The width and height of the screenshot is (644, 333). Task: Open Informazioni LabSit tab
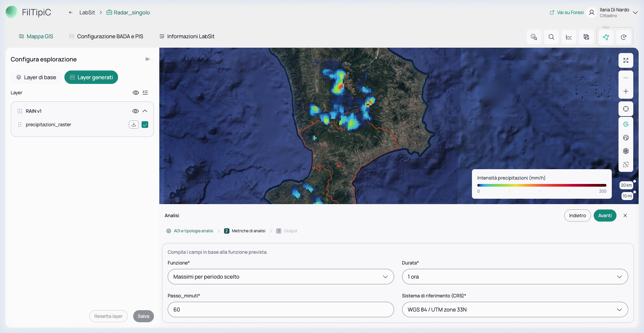tap(187, 36)
